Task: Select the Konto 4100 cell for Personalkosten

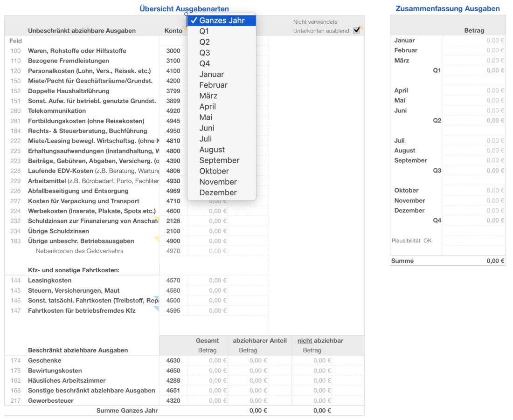Action: pos(173,71)
